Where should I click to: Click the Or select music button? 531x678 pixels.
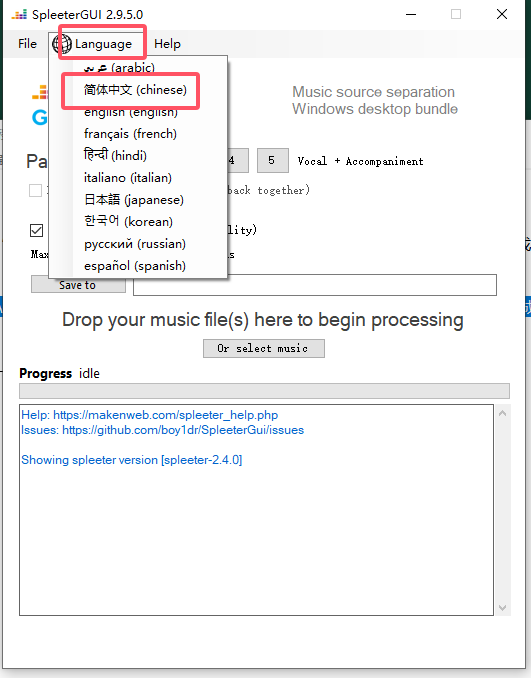(264, 349)
